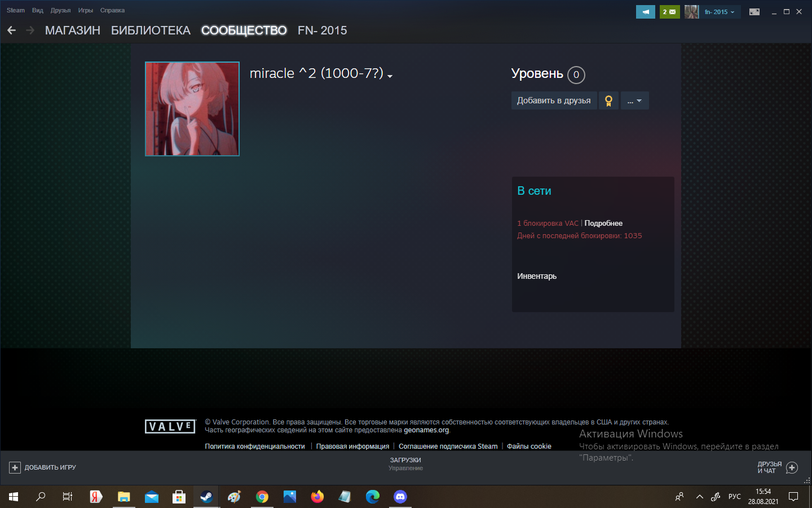Expand the profile name miracle dropdown
Viewport: 812px width, 508px height.
(x=390, y=75)
